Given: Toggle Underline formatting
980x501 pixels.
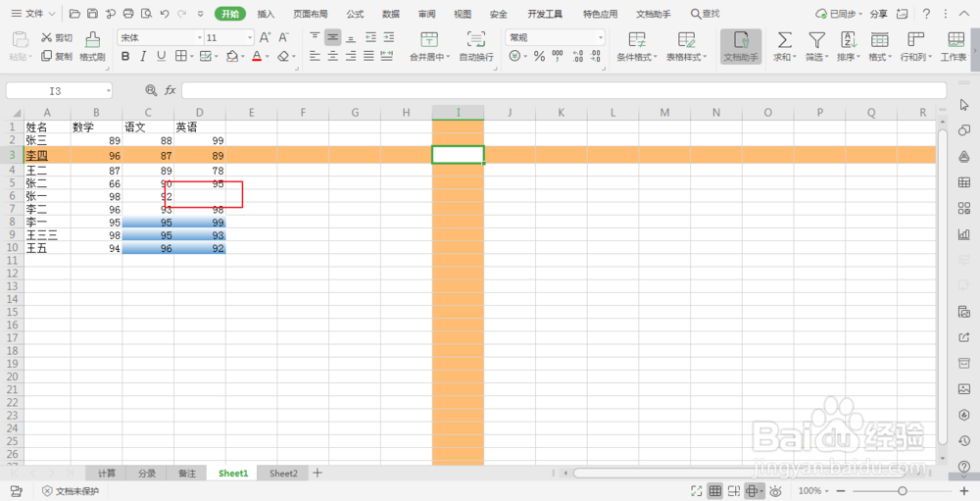Looking at the screenshot, I should click(162, 56).
